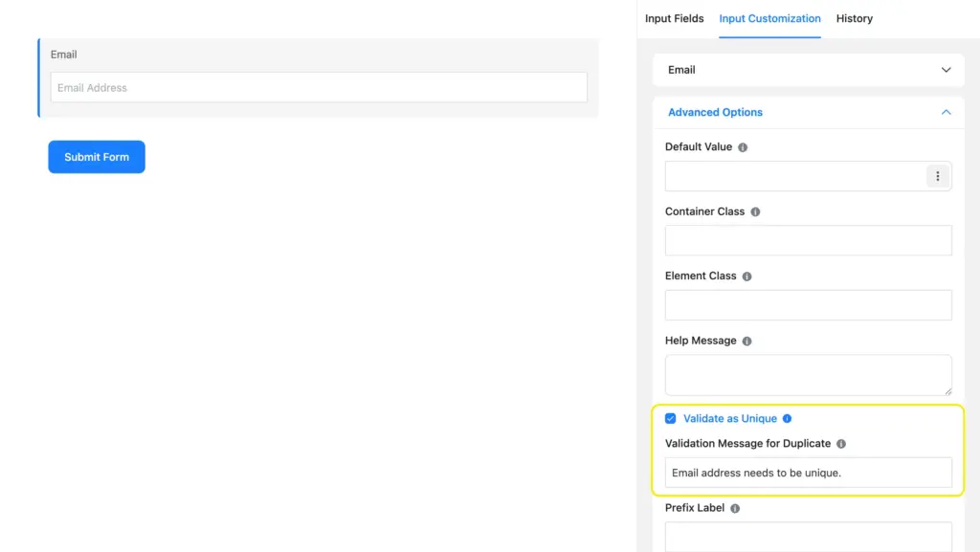Click the Submit Form button
This screenshot has height=552, width=980.
coord(96,156)
